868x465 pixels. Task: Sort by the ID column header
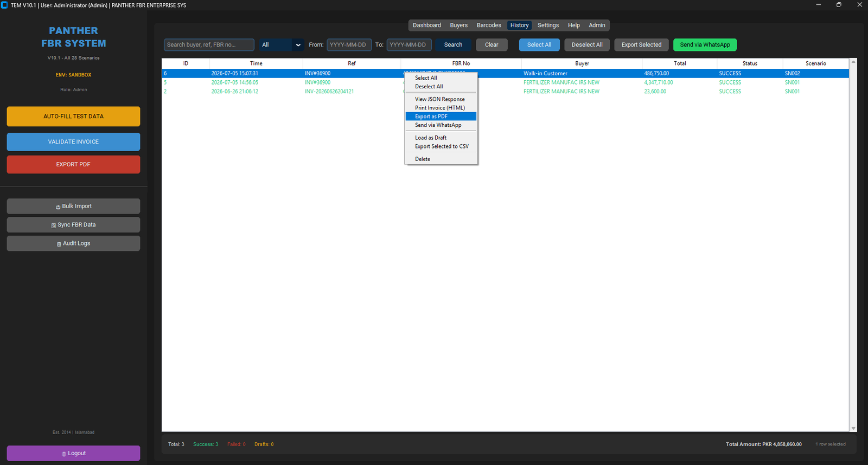click(186, 63)
